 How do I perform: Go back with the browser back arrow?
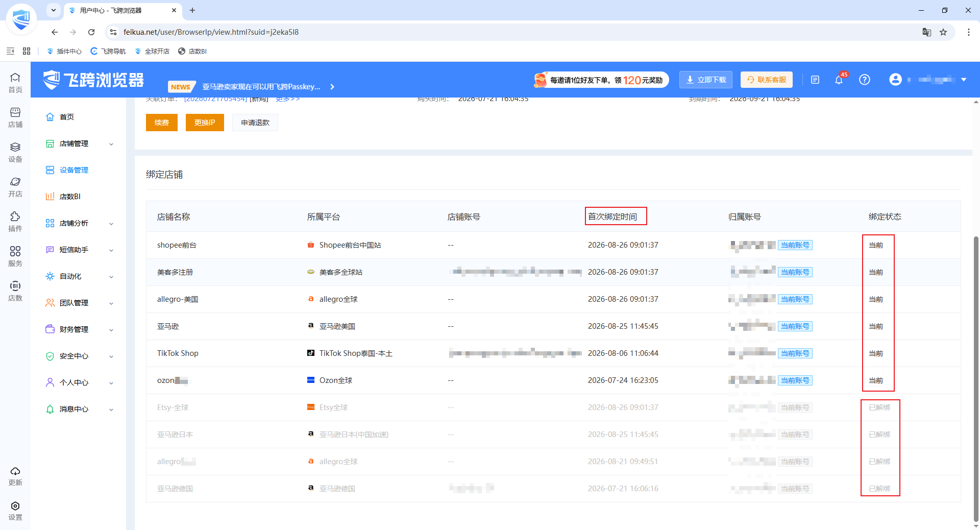pyautogui.click(x=55, y=32)
